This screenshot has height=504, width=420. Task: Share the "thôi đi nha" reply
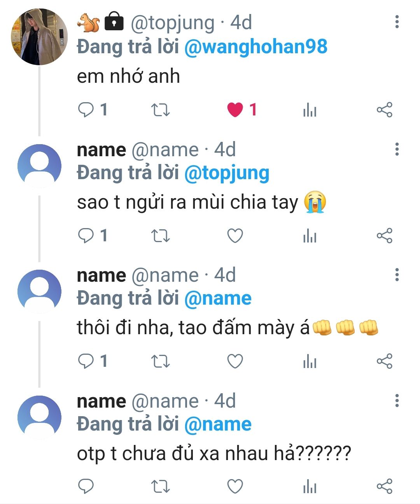(x=384, y=361)
